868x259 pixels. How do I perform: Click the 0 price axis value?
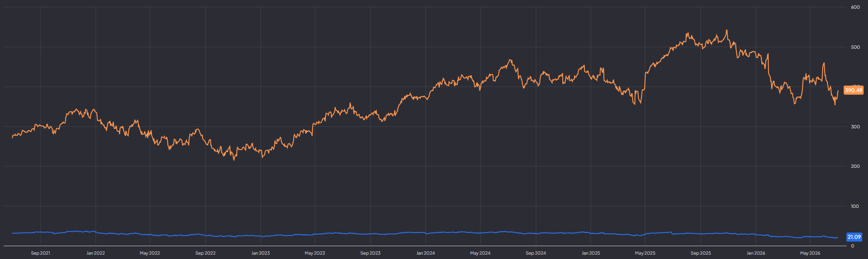[x=853, y=246]
